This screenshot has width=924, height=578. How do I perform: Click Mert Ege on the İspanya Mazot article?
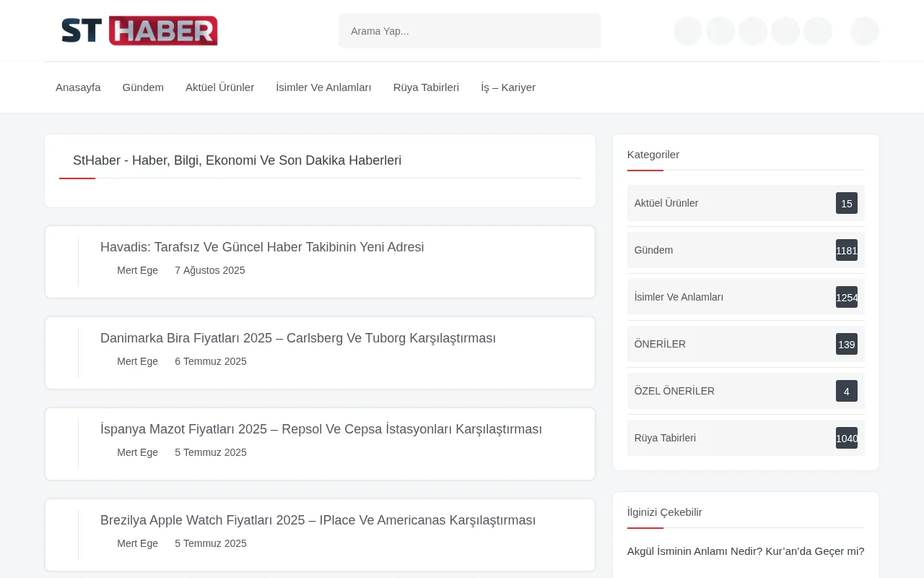pyautogui.click(x=137, y=452)
